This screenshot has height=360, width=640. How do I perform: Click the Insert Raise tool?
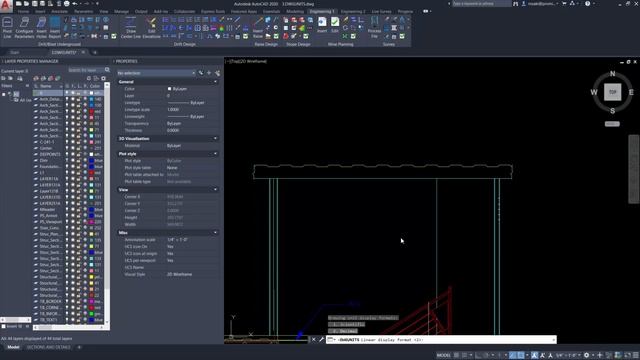pyautogui.click(x=258, y=28)
